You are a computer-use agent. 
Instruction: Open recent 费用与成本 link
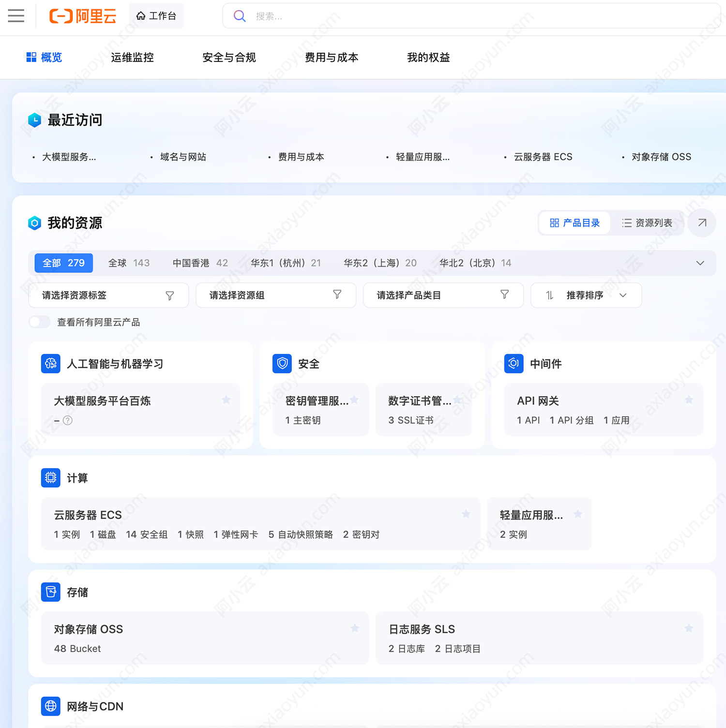pos(301,157)
